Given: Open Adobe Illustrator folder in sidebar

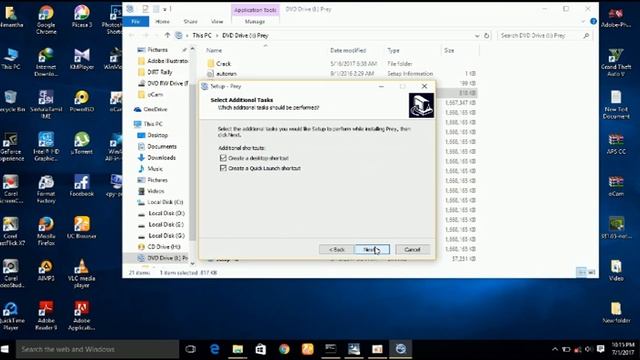Looking at the screenshot, I should [163, 61].
